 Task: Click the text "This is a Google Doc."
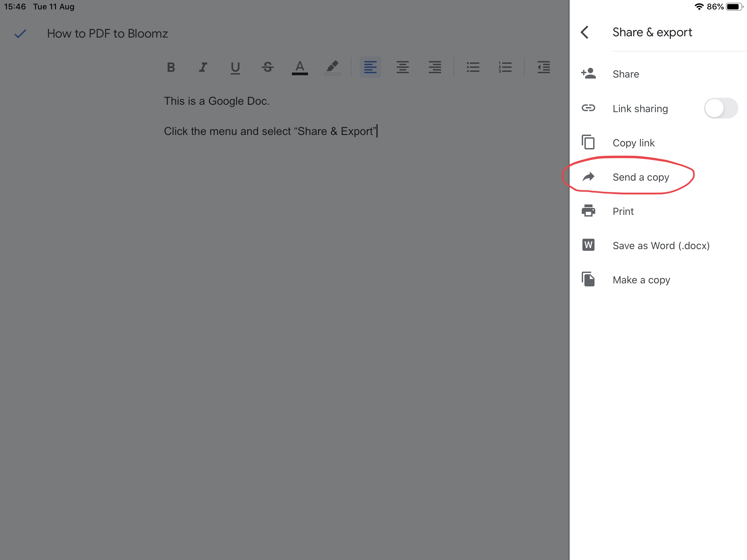pos(216,101)
